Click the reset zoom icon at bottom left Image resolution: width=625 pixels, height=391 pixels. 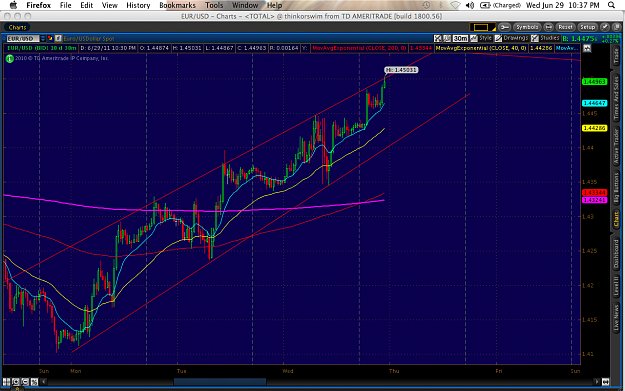(x=34, y=382)
